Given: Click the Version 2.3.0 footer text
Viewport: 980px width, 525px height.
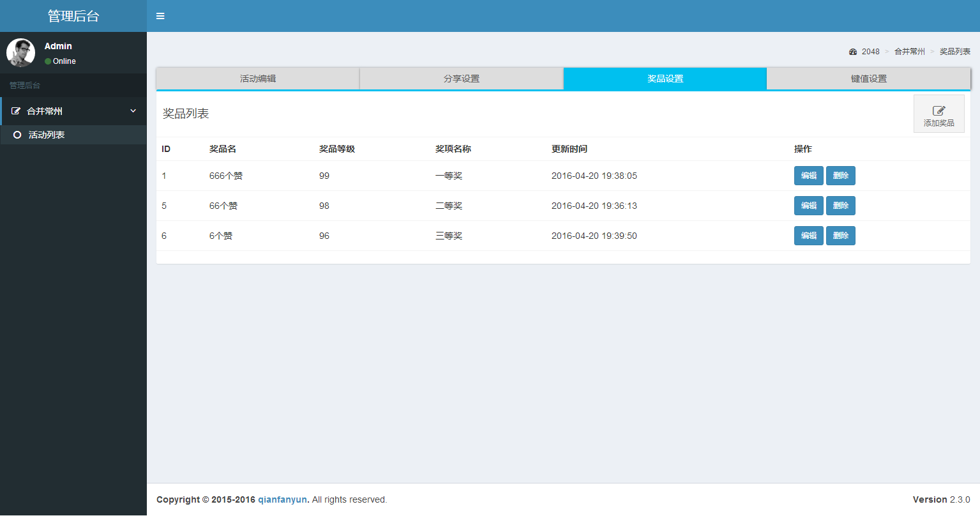Looking at the screenshot, I should click(941, 499).
